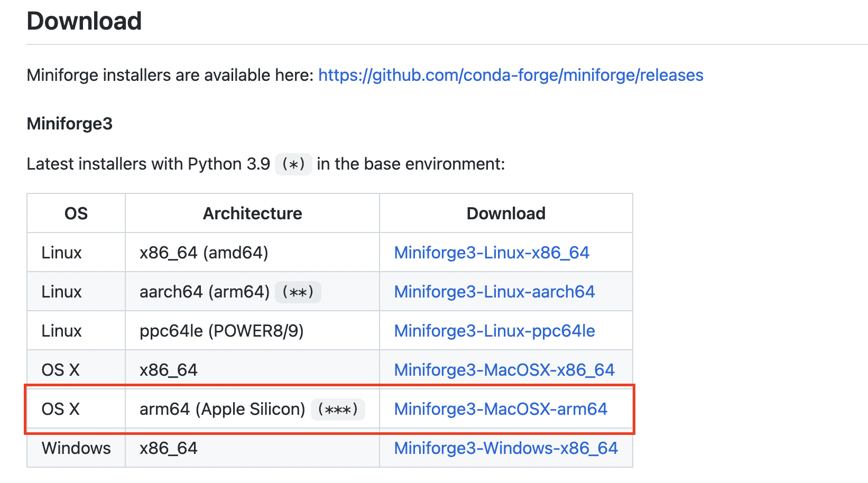The width and height of the screenshot is (868, 483).
Task: Download Miniforge3-MacOSX-x86_64 installer
Action: (504, 369)
